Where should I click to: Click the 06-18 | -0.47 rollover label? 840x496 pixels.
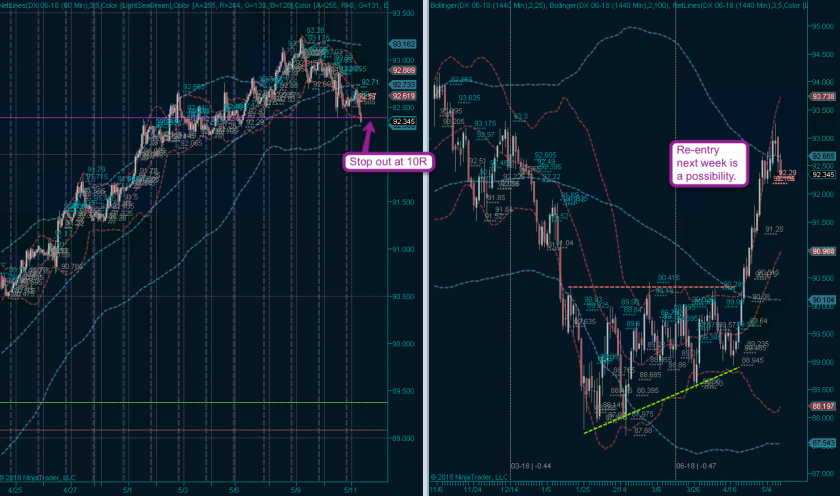(x=696, y=465)
